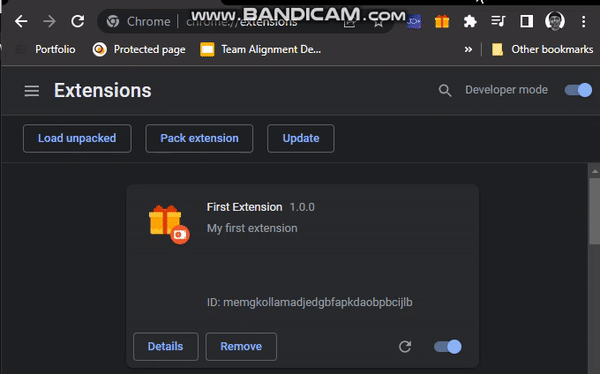Open the Extensions puzzle piece menu
Viewport: 600px width, 374px height.
(470, 21)
